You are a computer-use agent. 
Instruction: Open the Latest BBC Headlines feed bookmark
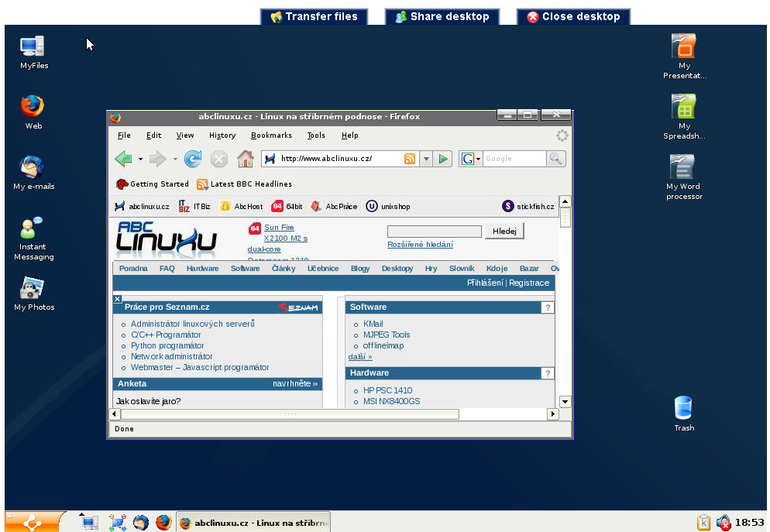tap(244, 184)
